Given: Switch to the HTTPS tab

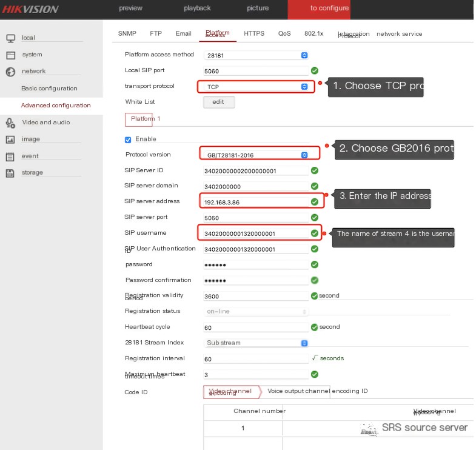Looking at the screenshot, I should pos(254,33).
